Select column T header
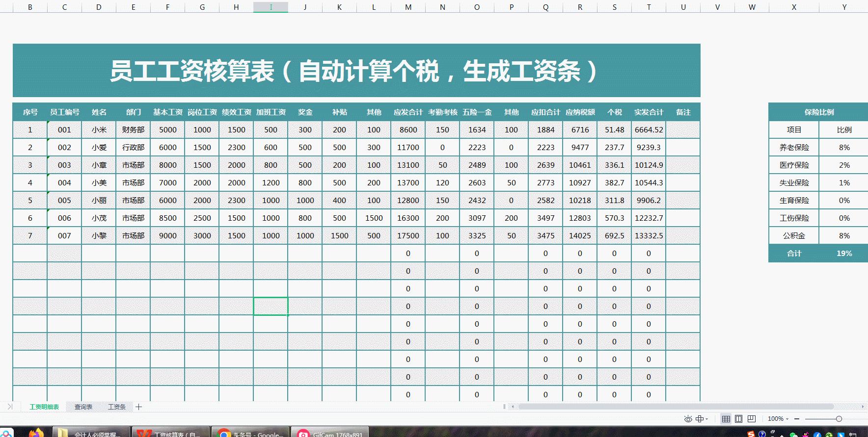 tap(649, 7)
